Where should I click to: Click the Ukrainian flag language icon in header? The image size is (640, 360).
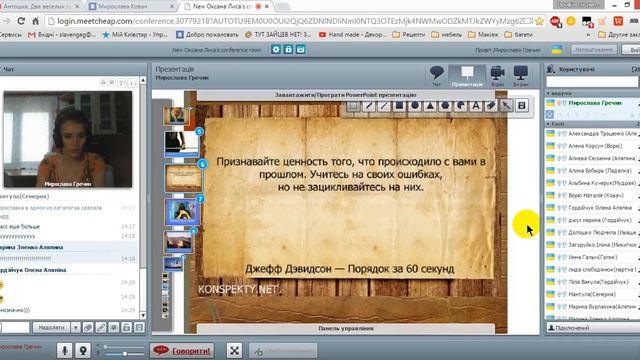click(557, 50)
